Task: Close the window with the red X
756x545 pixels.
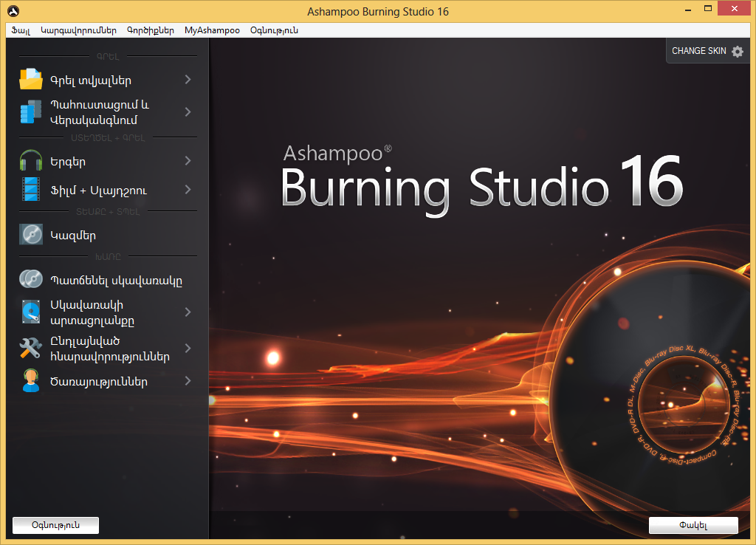Action: [735, 9]
